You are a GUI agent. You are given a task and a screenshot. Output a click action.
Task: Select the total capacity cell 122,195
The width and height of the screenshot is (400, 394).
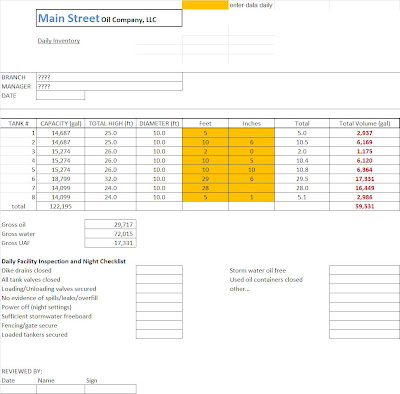[60, 206]
